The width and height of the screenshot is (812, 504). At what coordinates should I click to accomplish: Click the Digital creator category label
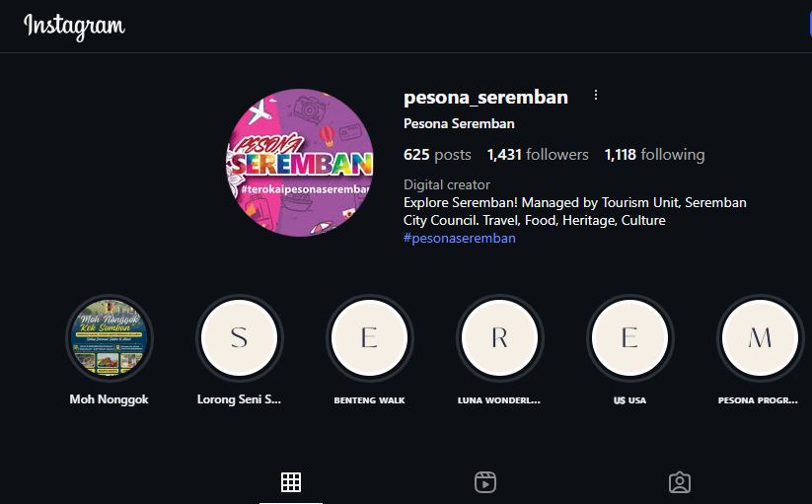(x=446, y=184)
